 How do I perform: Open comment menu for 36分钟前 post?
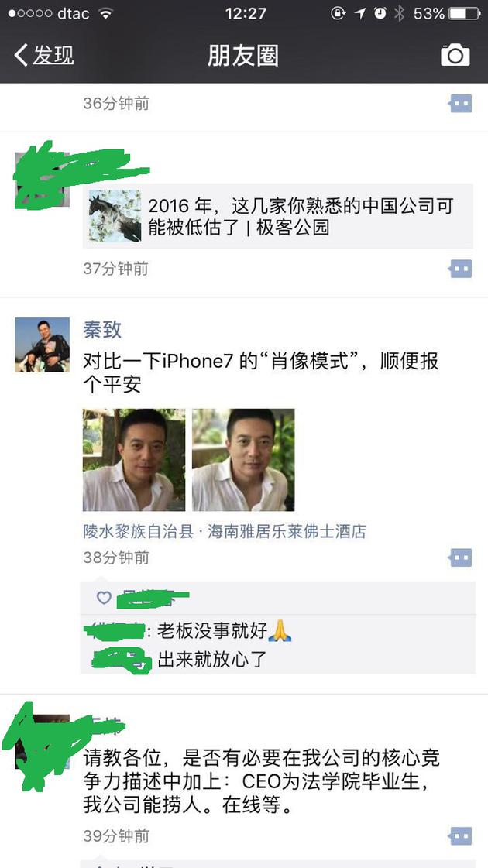click(460, 104)
